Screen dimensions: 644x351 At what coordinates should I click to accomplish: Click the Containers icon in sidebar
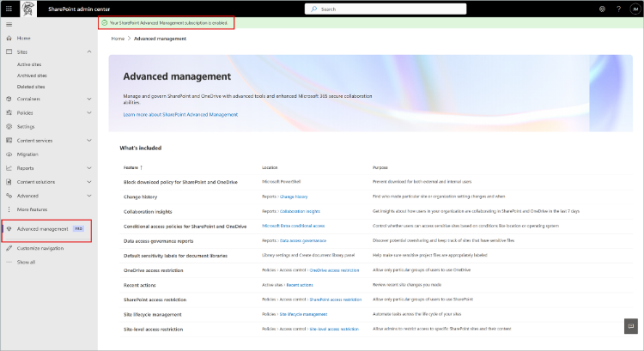tap(9, 99)
